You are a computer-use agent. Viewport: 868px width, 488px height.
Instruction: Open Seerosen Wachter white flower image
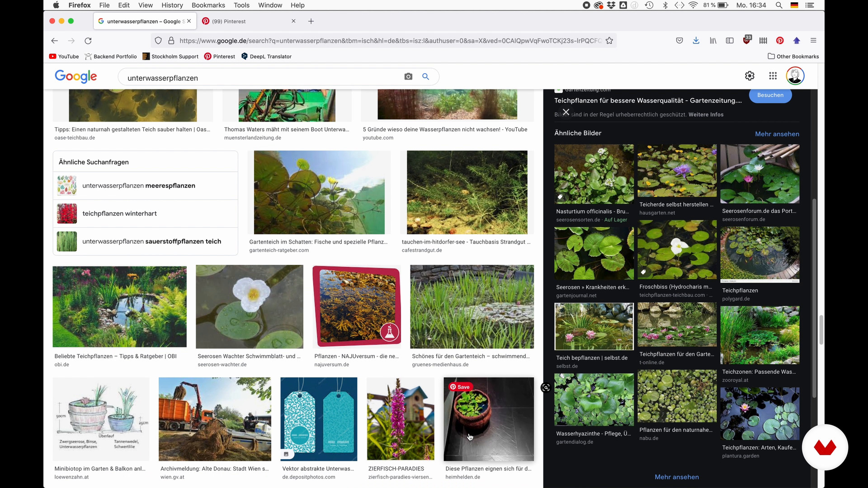pos(250,306)
